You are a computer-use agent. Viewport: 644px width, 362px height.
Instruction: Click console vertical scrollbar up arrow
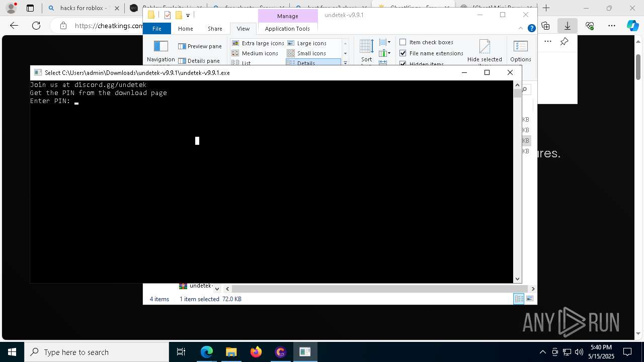click(x=517, y=84)
